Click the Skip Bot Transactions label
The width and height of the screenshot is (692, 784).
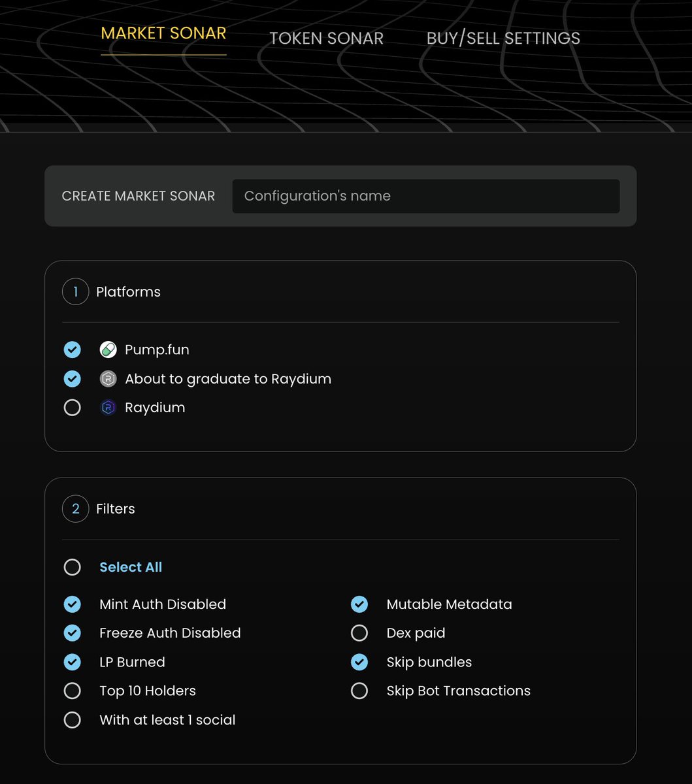[x=459, y=691]
